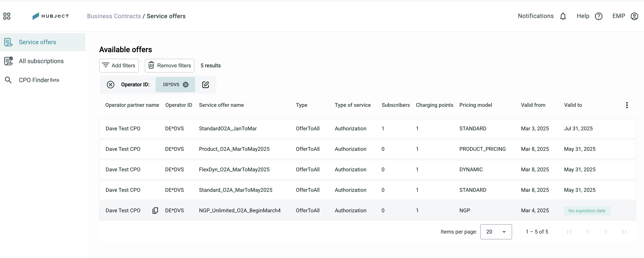Click the Remove filters button
Viewport: 644px width, 258px height.
pyautogui.click(x=169, y=66)
